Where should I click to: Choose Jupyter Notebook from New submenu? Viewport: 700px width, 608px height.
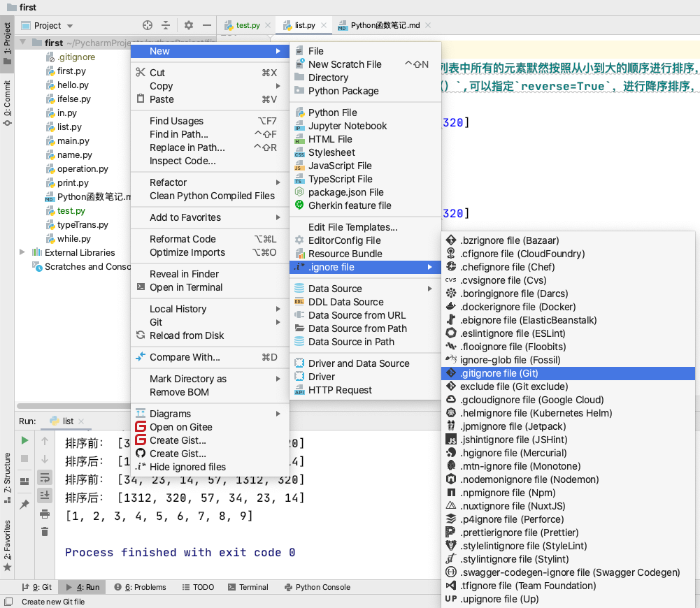[x=365, y=126]
